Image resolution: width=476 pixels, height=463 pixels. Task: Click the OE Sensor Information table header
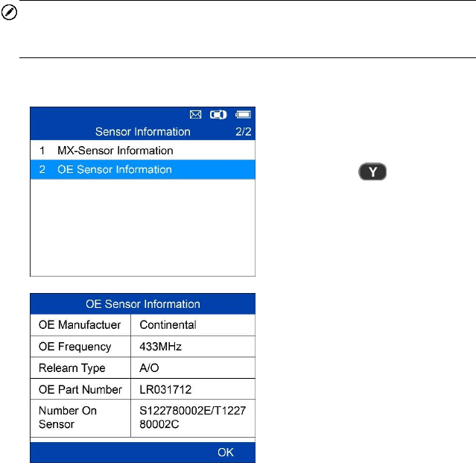pyautogui.click(x=143, y=303)
